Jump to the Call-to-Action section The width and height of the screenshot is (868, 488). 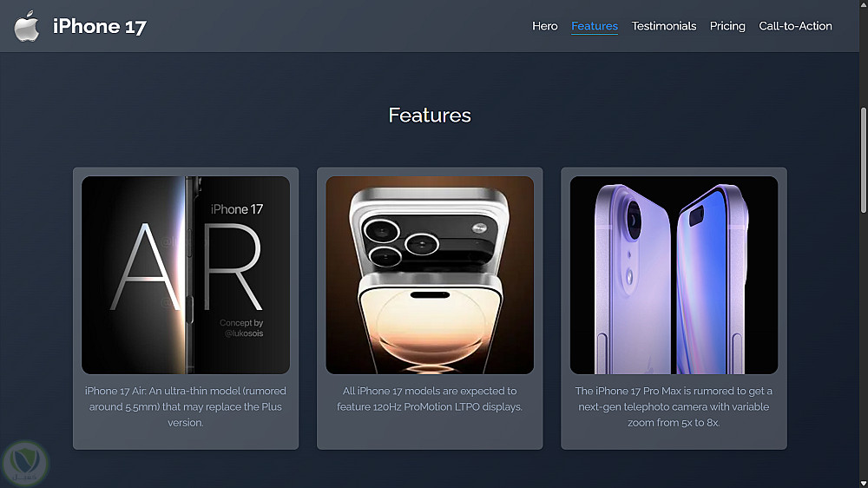[795, 26]
